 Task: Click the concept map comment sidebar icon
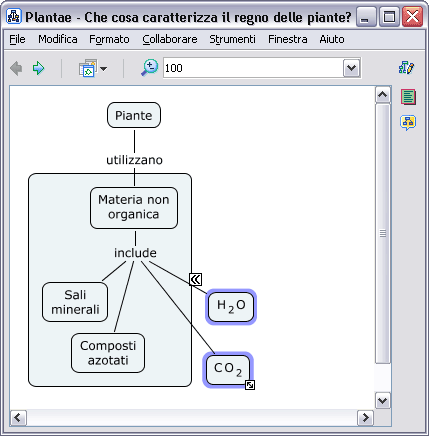coord(408,123)
